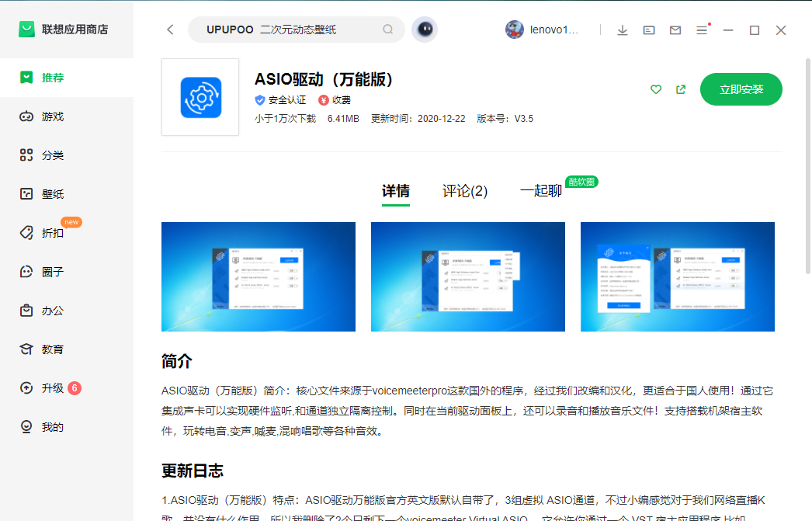This screenshot has height=521, width=812.
Task: Click the 收费 label
Action: [x=342, y=100]
